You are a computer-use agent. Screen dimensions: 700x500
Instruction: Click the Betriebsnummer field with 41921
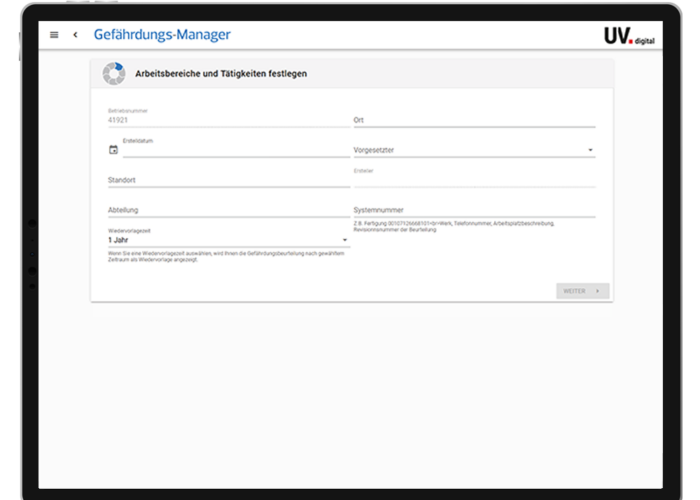coord(229,117)
